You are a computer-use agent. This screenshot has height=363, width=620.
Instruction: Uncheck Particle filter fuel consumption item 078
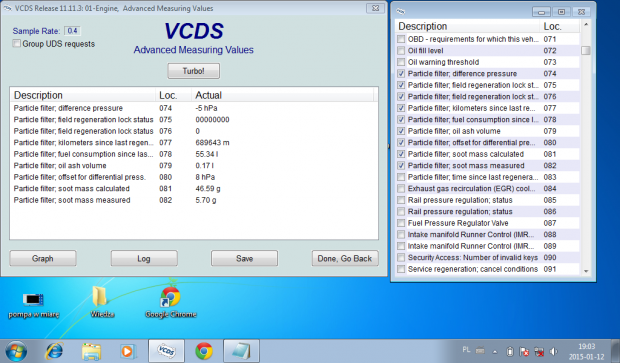tap(401, 119)
